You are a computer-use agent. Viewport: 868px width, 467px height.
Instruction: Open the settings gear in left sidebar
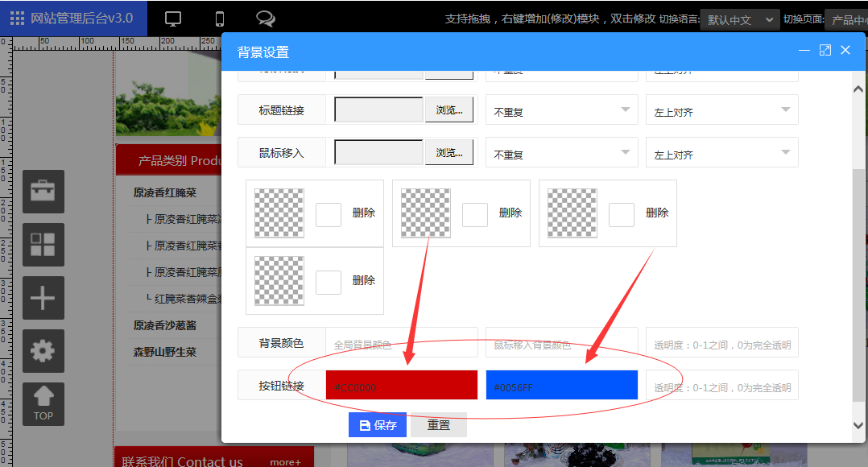(43, 351)
